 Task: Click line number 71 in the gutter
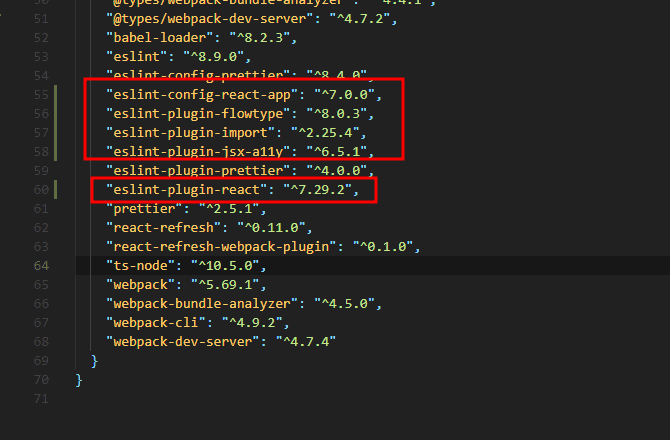point(41,399)
